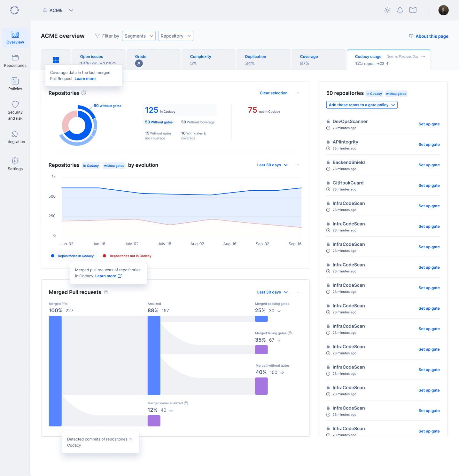Change the 'Last 30 days' timeframe for evolution
The width and height of the screenshot is (459, 476).
tap(272, 165)
